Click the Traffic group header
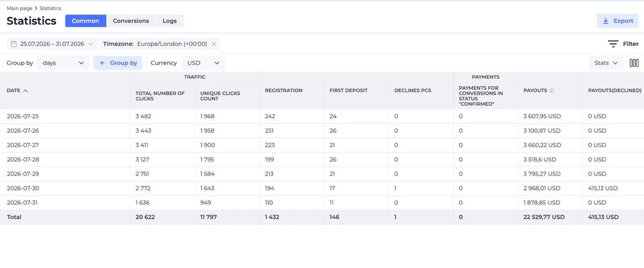The height and width of the screenshot is (268, 644). (x=195, y=77)
